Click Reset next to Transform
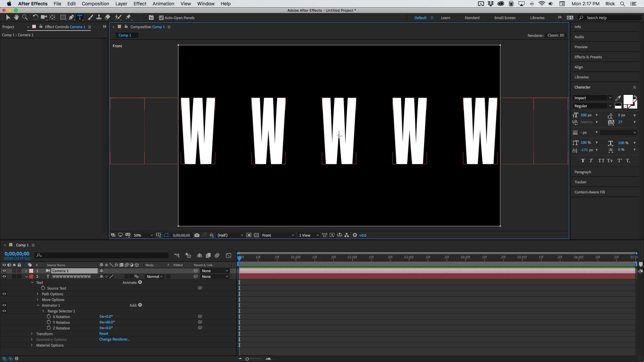Viewport: 644px width, 362px height. [x=104, y=334]
